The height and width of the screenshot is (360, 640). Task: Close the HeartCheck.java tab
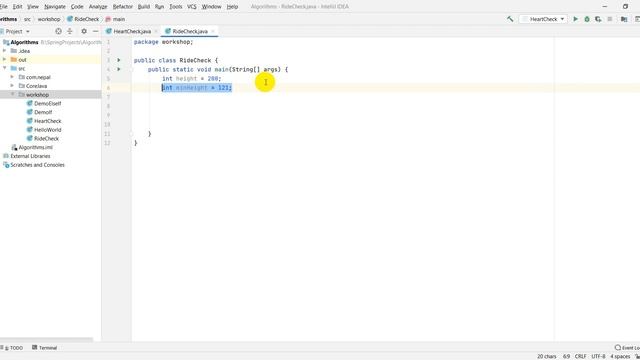[156, 31]
